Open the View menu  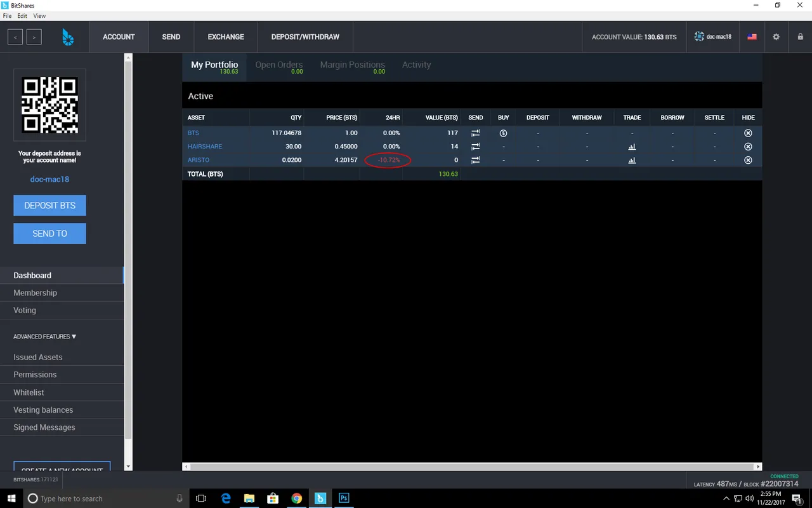(39, 16)
